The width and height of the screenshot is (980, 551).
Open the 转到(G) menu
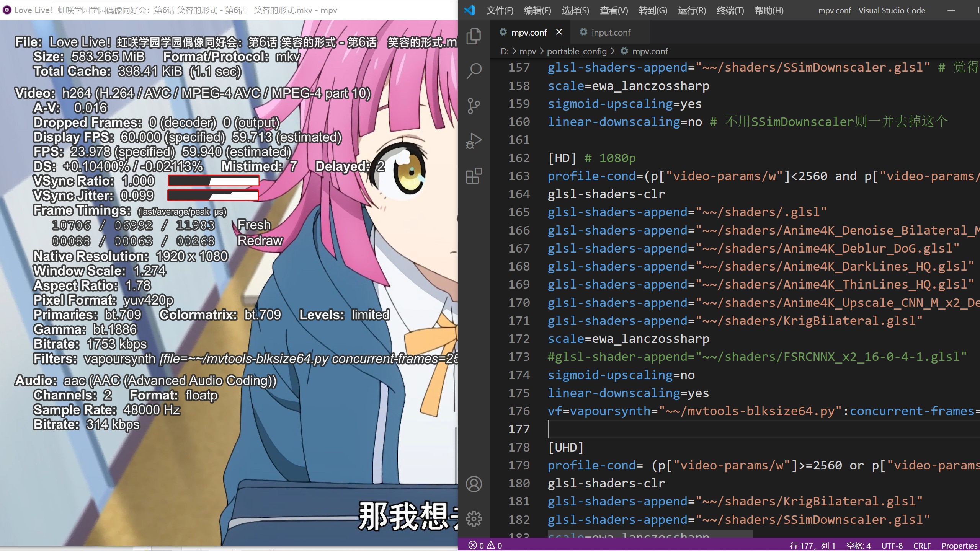point(653,10)
